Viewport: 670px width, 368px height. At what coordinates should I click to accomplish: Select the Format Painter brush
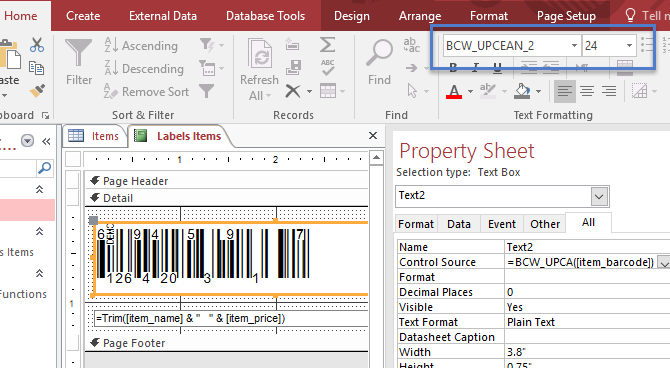37,91
